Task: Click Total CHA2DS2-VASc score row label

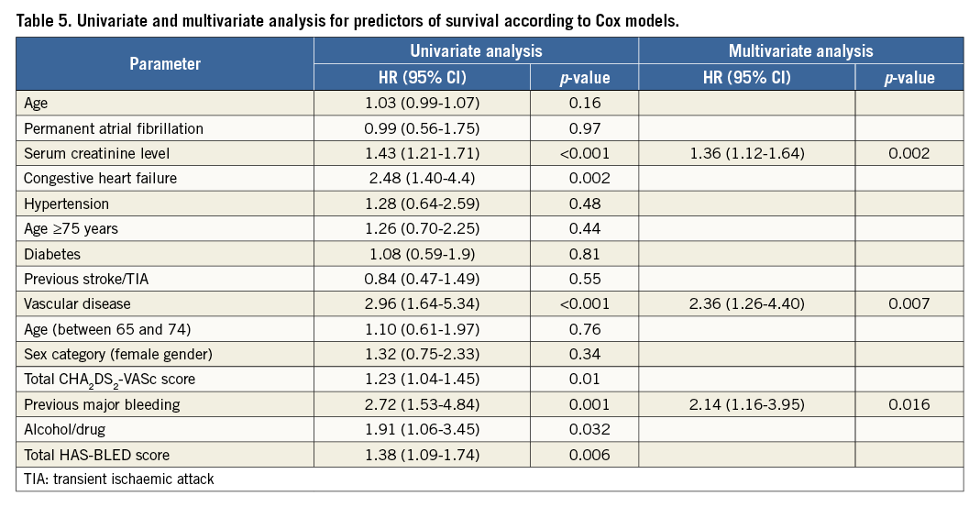Action: pos(109,380)
